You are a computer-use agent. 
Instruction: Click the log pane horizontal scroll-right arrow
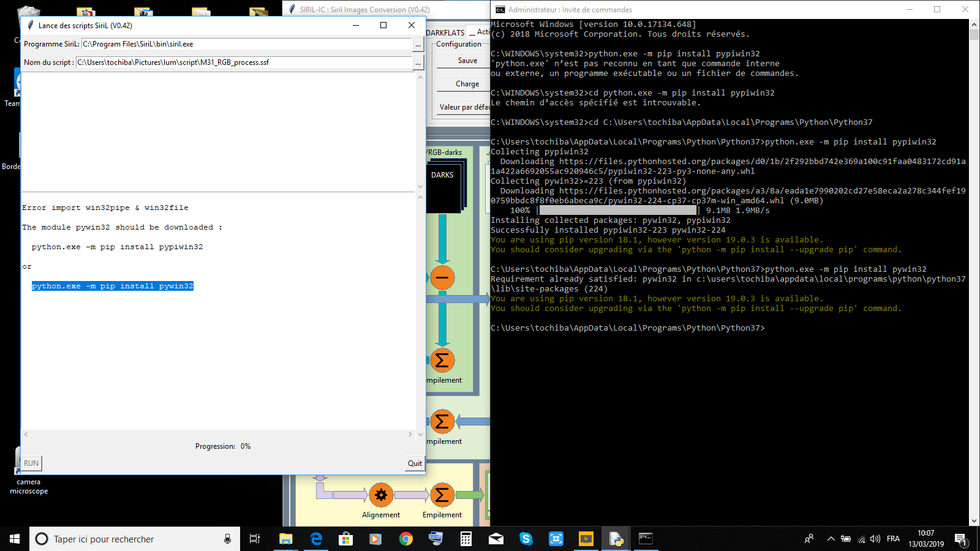click(410, 434)
